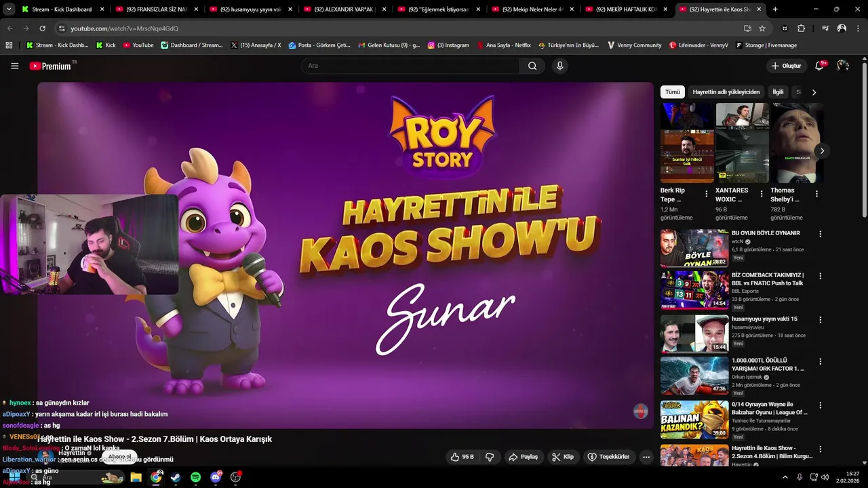Open options for husamuyuyu yayın vakti 15

[x=821, y=320]
